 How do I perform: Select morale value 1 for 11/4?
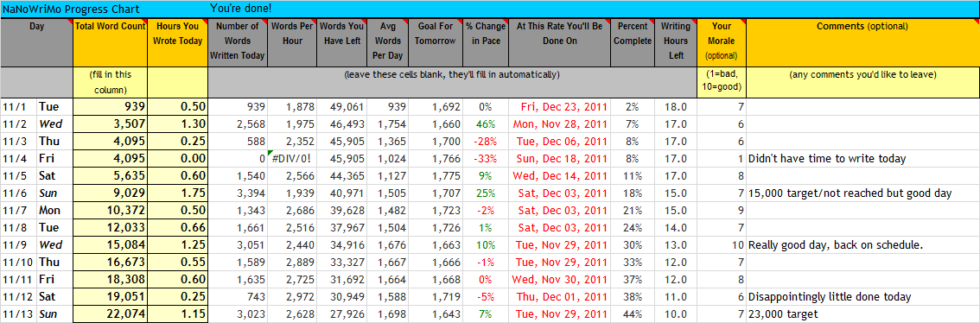pos(722,159)
